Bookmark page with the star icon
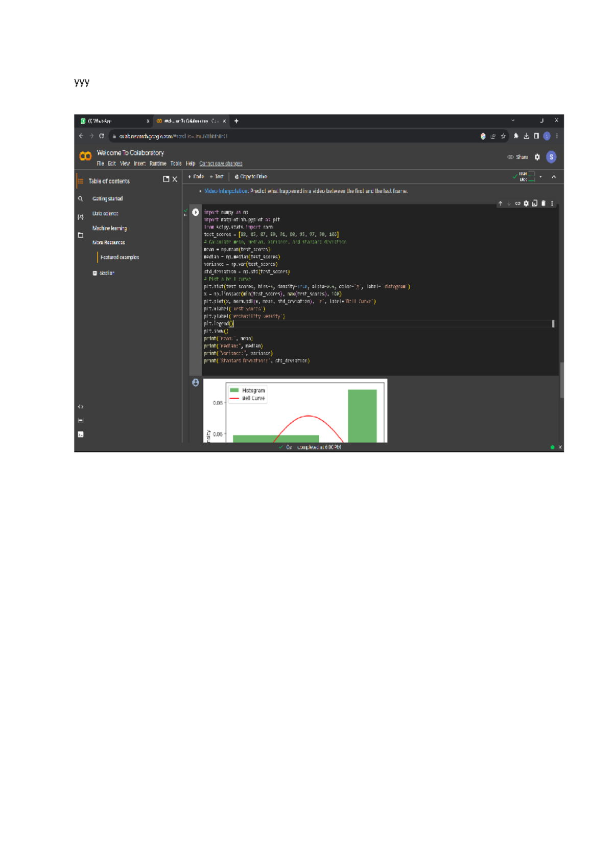The image size is (613, 868). coord(503,136)
